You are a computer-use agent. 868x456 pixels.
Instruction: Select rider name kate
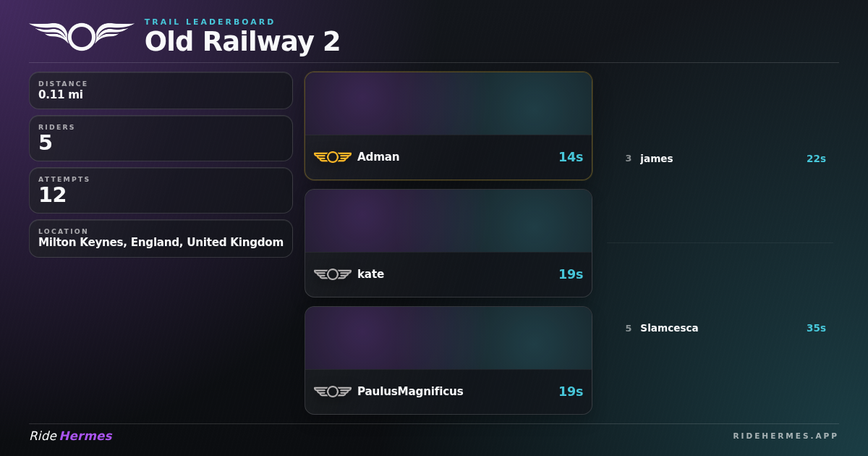coord(370,274)
